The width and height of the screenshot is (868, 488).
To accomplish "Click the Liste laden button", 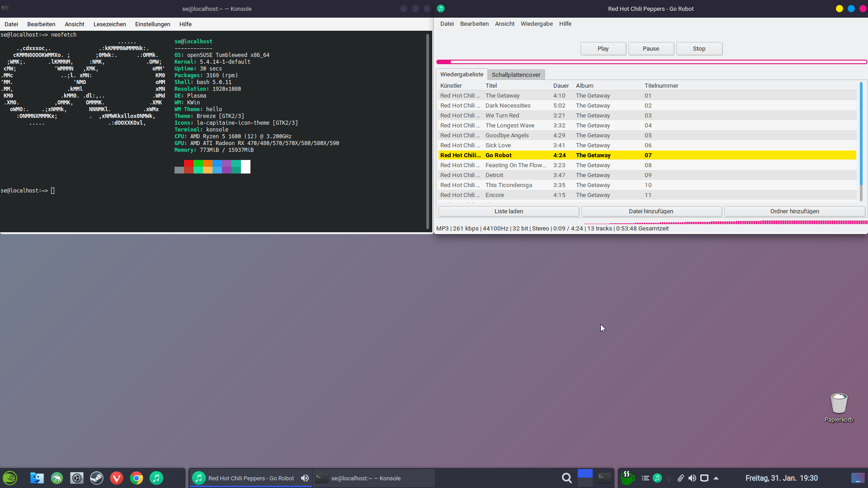I will point(508,211).
